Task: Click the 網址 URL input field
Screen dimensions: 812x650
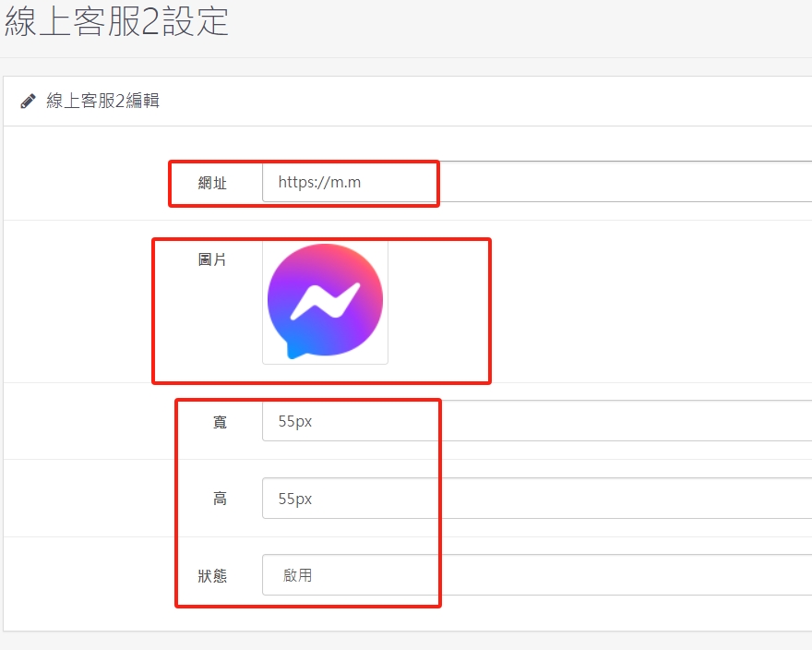Action: (x=537, y=181)
